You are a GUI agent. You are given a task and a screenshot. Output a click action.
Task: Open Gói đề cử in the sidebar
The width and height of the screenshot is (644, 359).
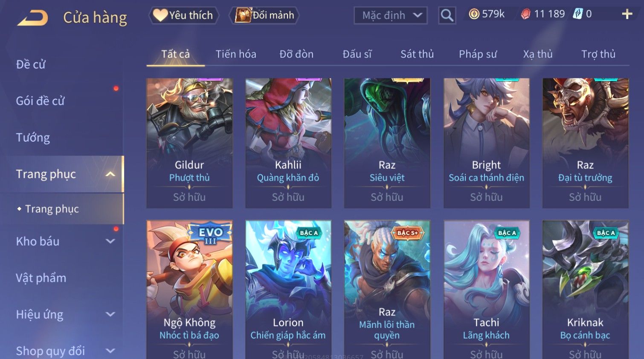pyautogui.click(x=40, y=101)
